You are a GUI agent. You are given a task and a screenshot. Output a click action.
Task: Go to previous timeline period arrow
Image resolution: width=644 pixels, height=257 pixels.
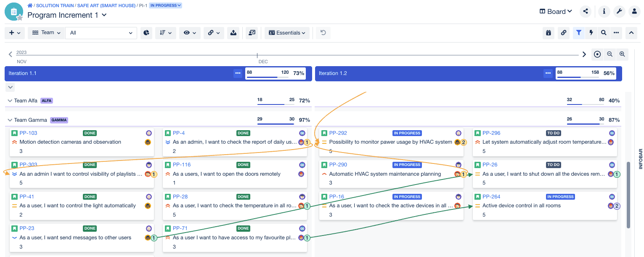[x=11, y=54]
